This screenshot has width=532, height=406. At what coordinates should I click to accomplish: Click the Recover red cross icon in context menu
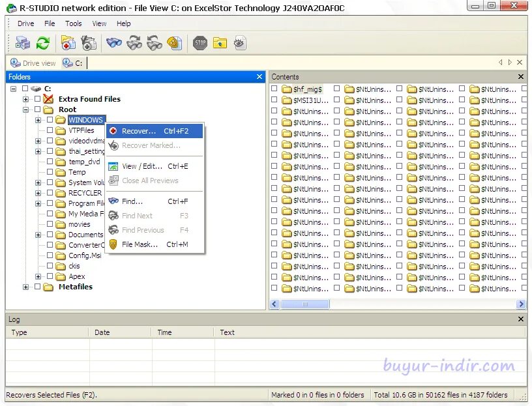pyautogui.click(x=113, y=131)
